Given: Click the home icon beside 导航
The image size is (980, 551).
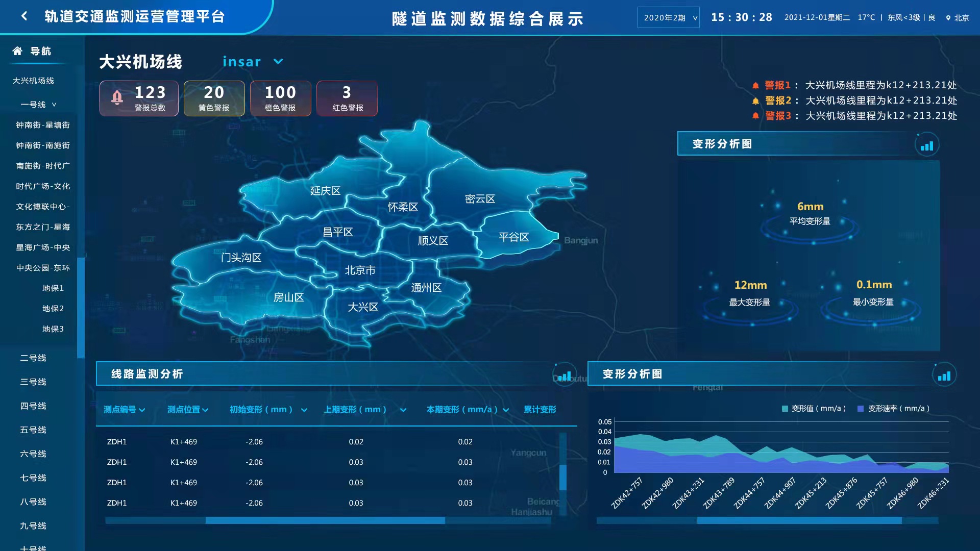Looking at the screenshot, I should click(17, 51).
